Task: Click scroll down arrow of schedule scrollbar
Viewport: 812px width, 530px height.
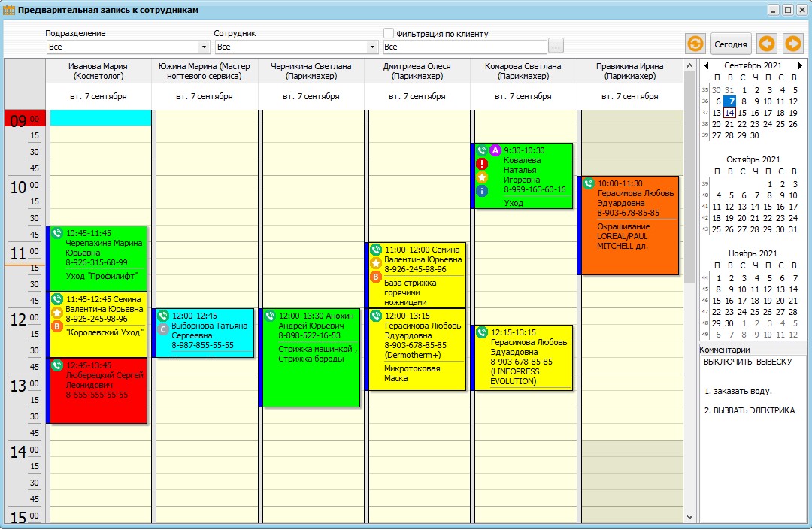Action: point(689,516)
